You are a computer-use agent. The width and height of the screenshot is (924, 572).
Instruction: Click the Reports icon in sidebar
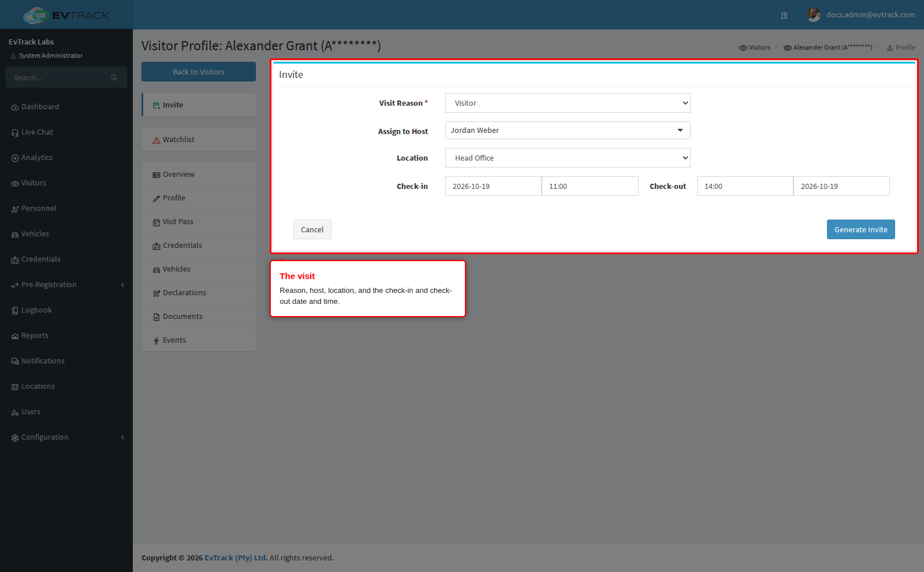(x=15, y=336)
